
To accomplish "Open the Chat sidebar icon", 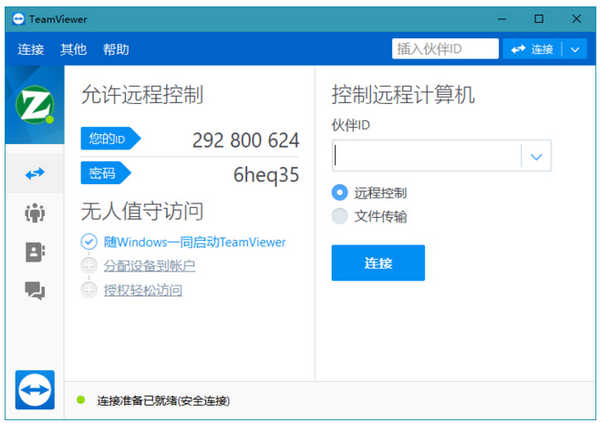I will pos(35,291).
